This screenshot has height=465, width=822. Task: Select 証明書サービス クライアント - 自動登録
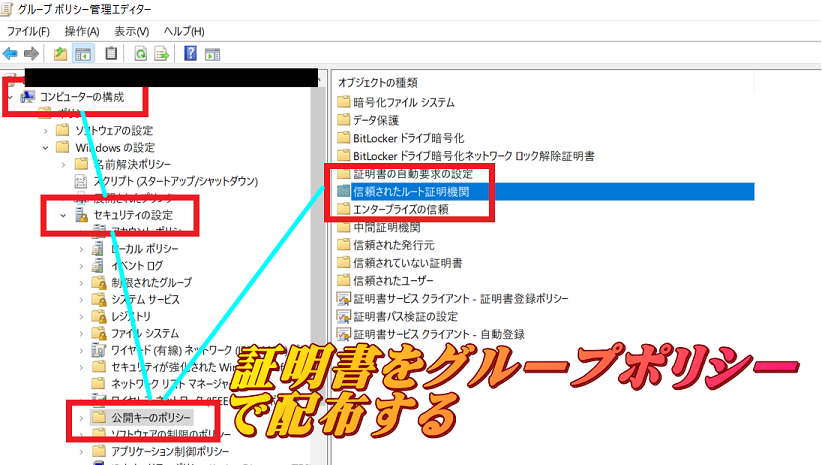(x=439, y=334)
